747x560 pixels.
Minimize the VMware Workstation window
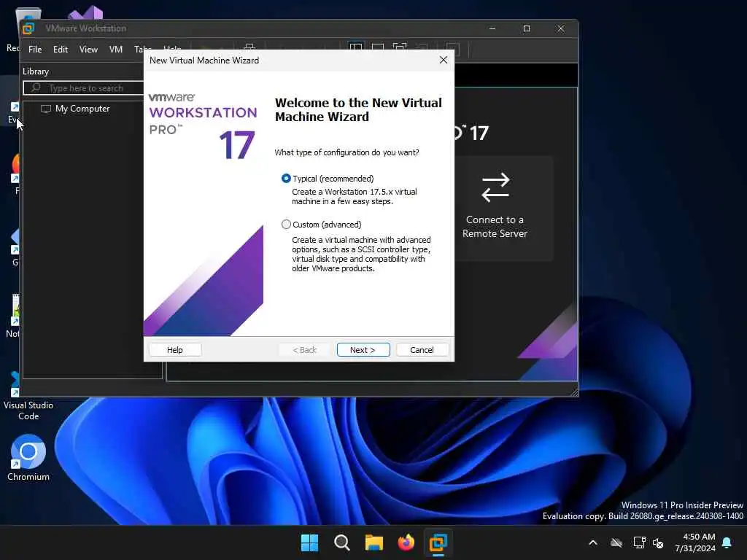(492, 28)
